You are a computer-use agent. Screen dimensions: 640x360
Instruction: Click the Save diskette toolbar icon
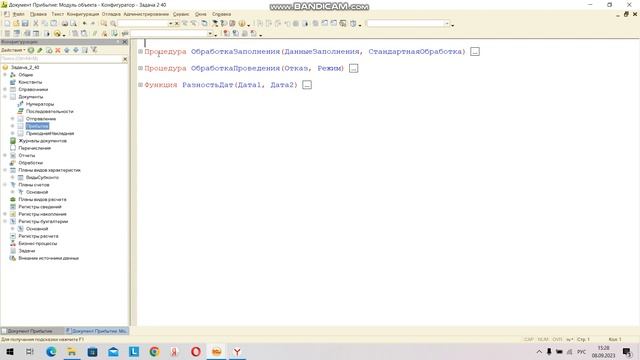click(x=25, y=24)
